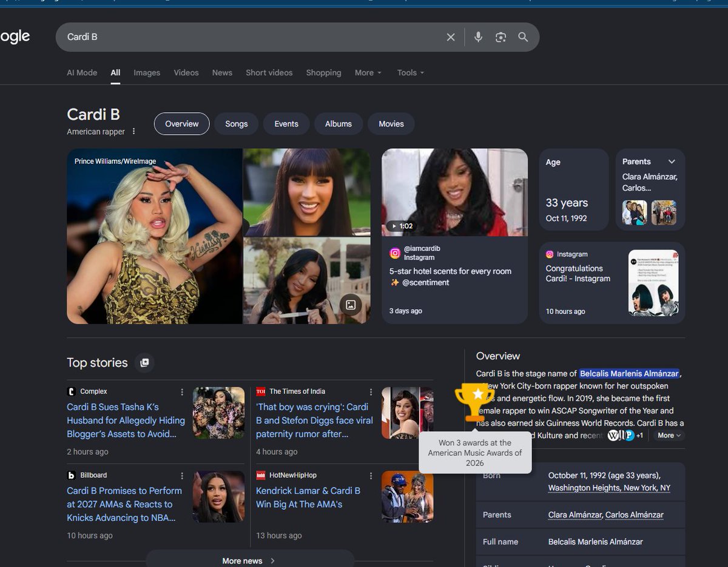Image resolution: width=728 pixels, height=567 pixels.
Task: Switch to News tab
Action: click(222, 72)
